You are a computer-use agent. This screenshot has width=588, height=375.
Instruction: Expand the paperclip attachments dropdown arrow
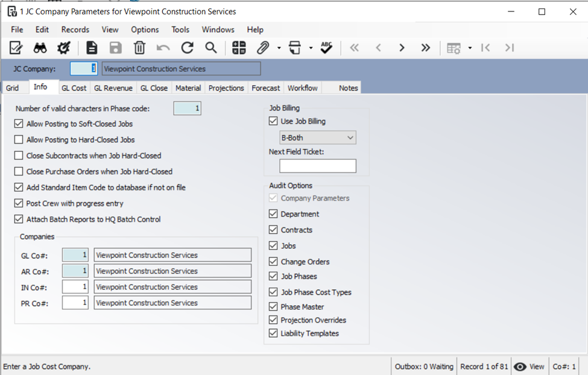[x=279, y=48]
